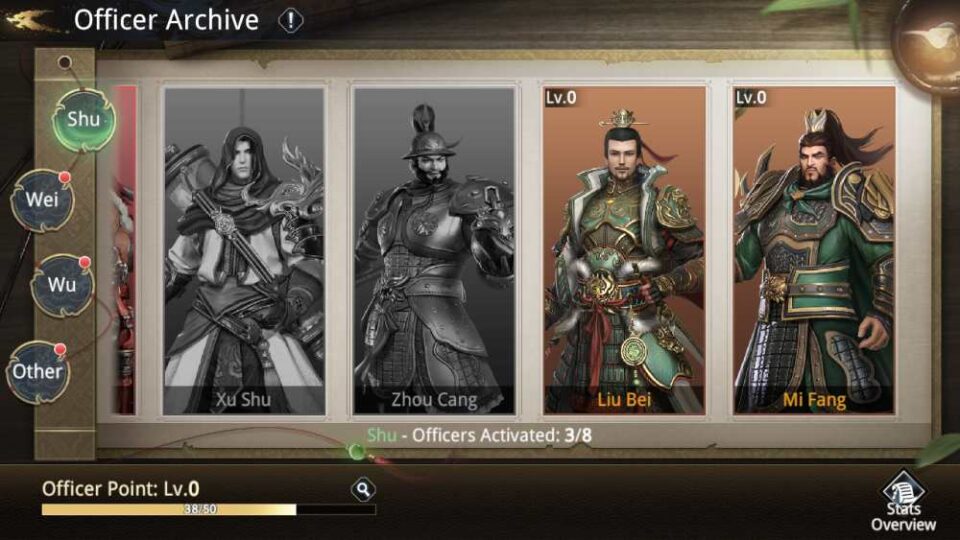The height and width of the screenshot is (540, 960).
Task: Switch to the Wu faction tab
Action: click(x=62, y=285)
